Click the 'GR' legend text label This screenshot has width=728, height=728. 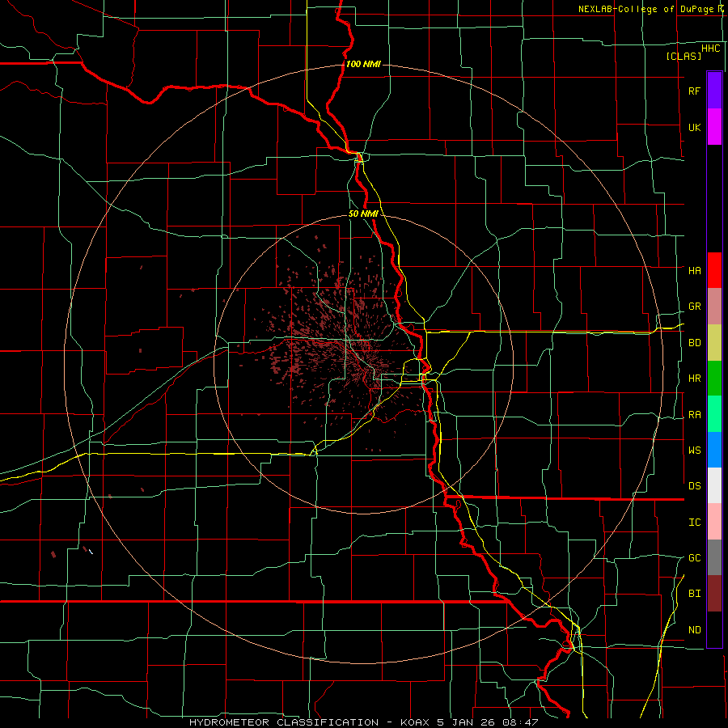click(x=695, y=307)
